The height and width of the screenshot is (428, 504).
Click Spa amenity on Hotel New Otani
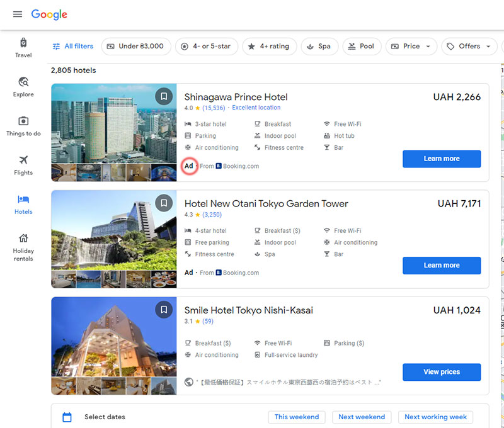tap(265, 254)
